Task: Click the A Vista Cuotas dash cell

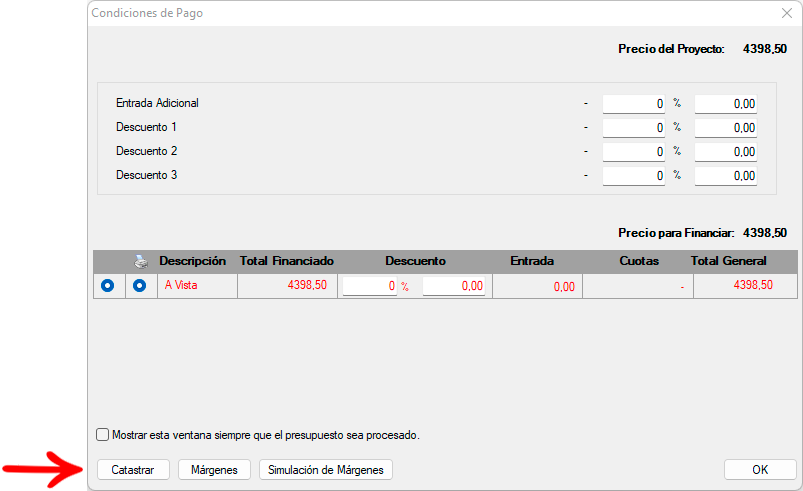Action: click(x=638, y=286)
